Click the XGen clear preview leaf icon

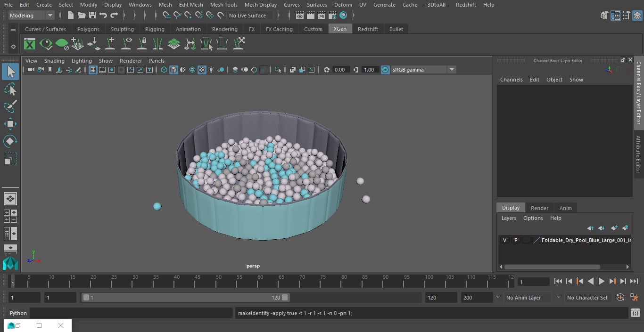[x=62, y=44]
